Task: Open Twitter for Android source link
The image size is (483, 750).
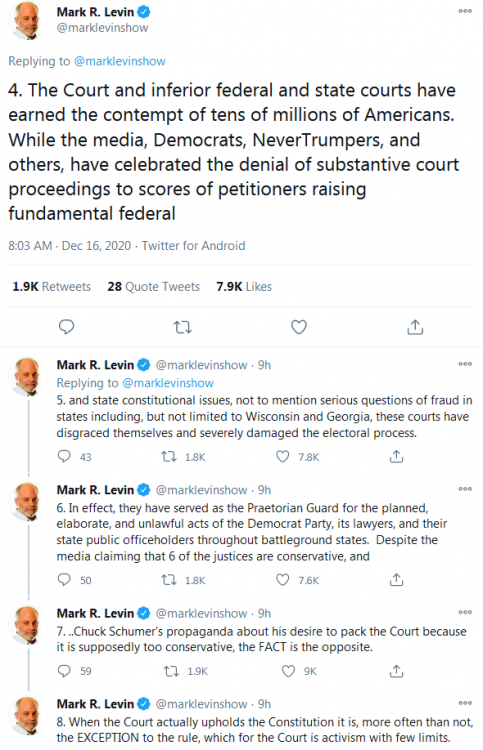Action: click(193, 246)
